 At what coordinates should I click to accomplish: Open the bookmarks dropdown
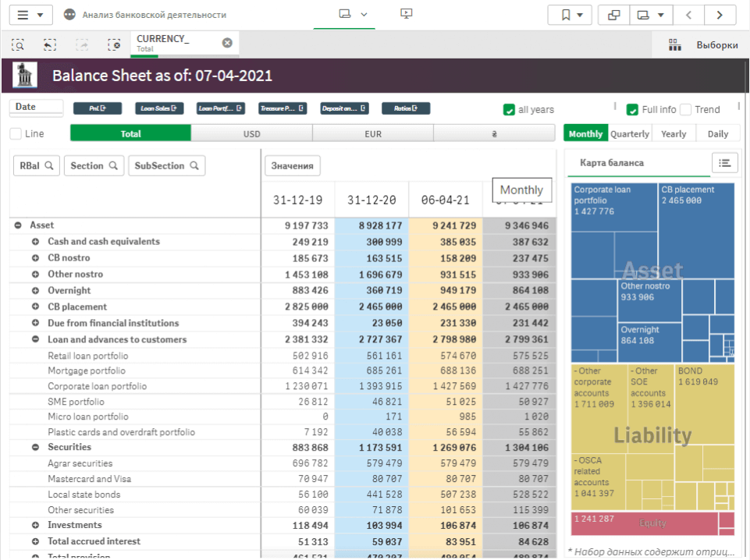coord(570,15)
